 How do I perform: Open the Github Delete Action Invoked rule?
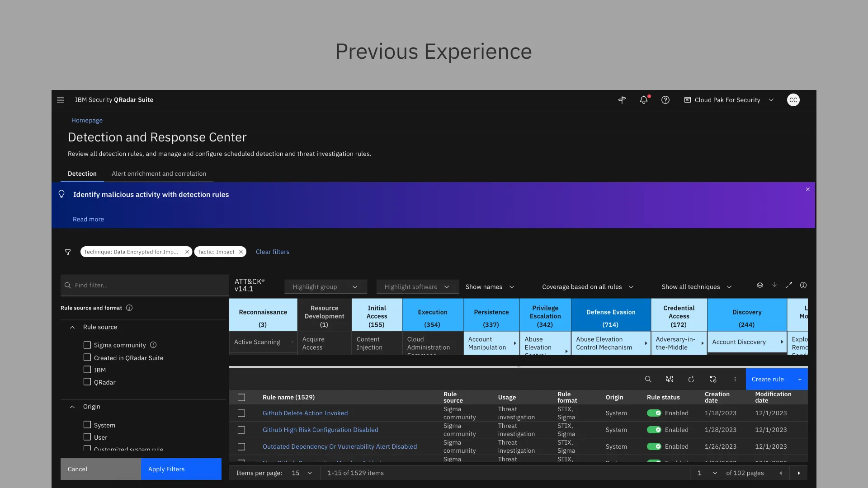(305, 413)
